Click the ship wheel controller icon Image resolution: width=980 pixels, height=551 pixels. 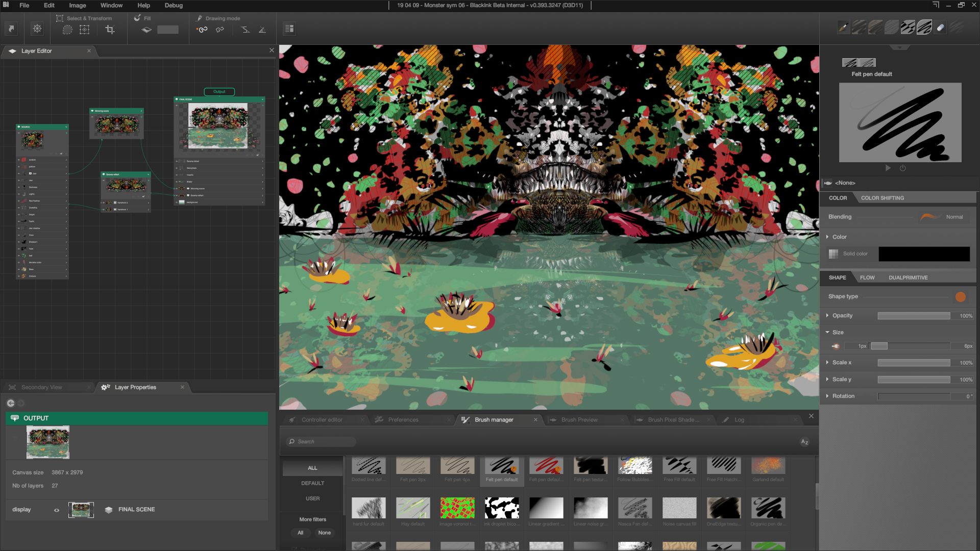click(37, 29)
